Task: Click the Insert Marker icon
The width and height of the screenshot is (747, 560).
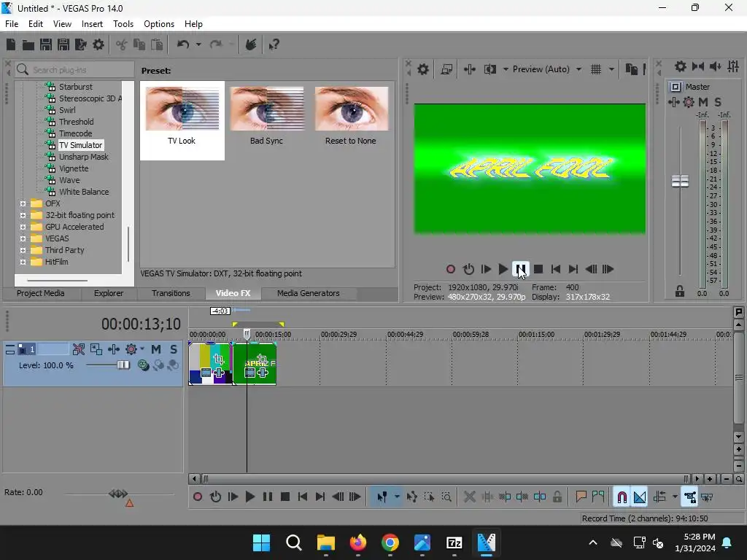Action: [x=581, y=497]
